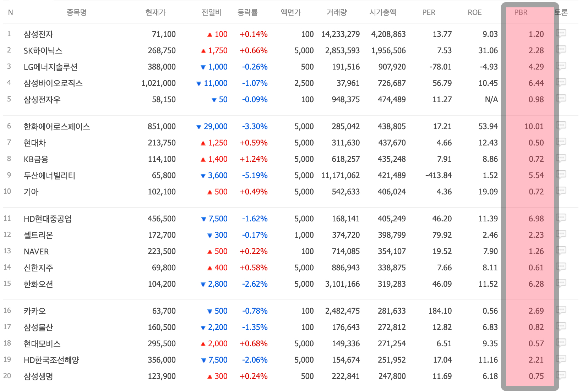Open discussion icon for HD현대중공업
588x391 pixels.
pos(561,218)
